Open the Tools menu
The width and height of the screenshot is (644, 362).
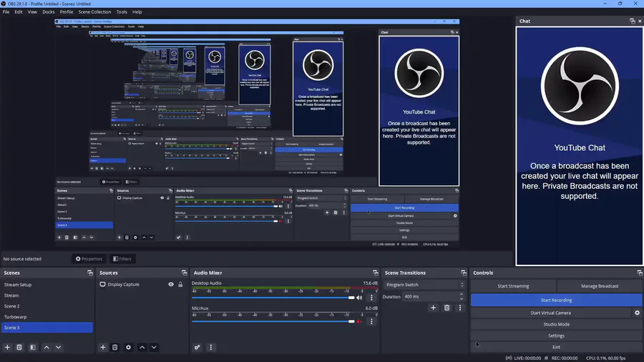(122, 12)
